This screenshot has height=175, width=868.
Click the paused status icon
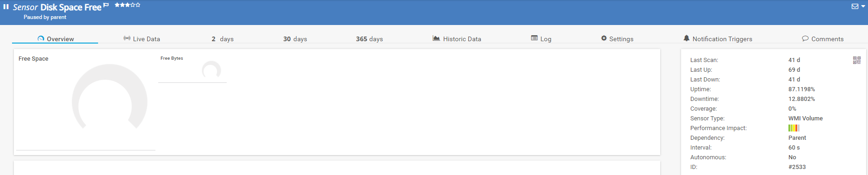[x=6, y=6]
